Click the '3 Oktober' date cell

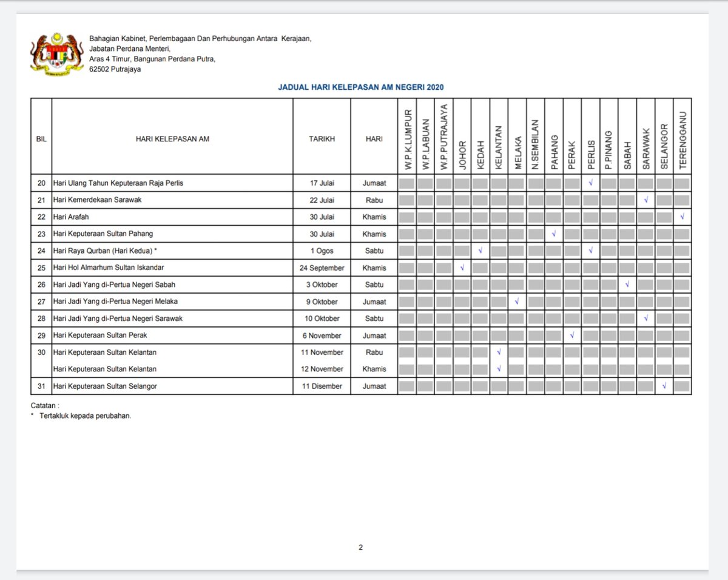coord(322,285)
